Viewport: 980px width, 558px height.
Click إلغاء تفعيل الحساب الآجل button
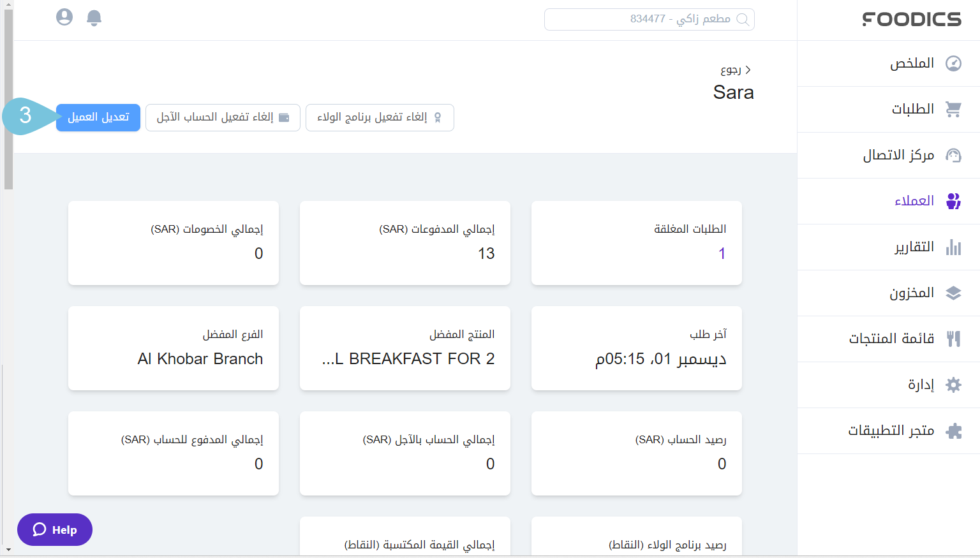coord(223,117)
